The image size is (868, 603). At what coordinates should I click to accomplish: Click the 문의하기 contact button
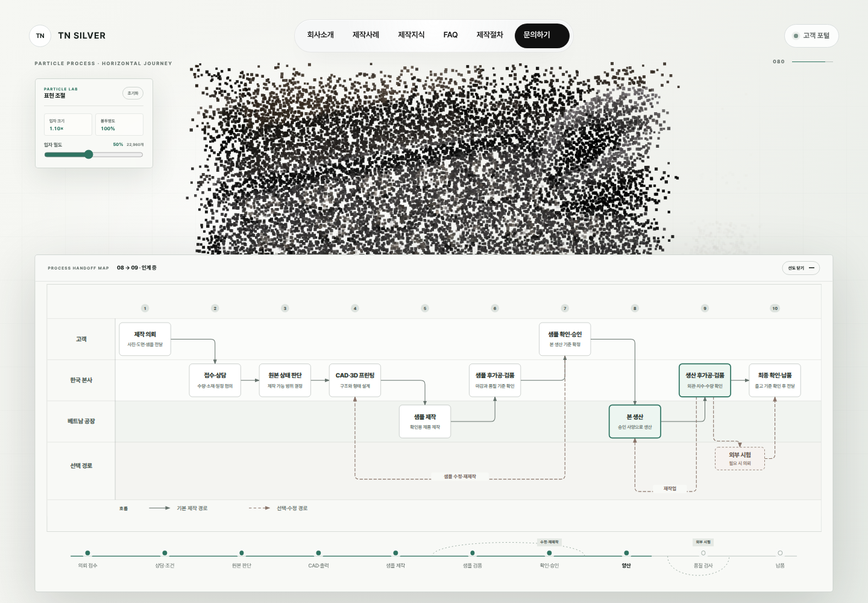[542, 36]
